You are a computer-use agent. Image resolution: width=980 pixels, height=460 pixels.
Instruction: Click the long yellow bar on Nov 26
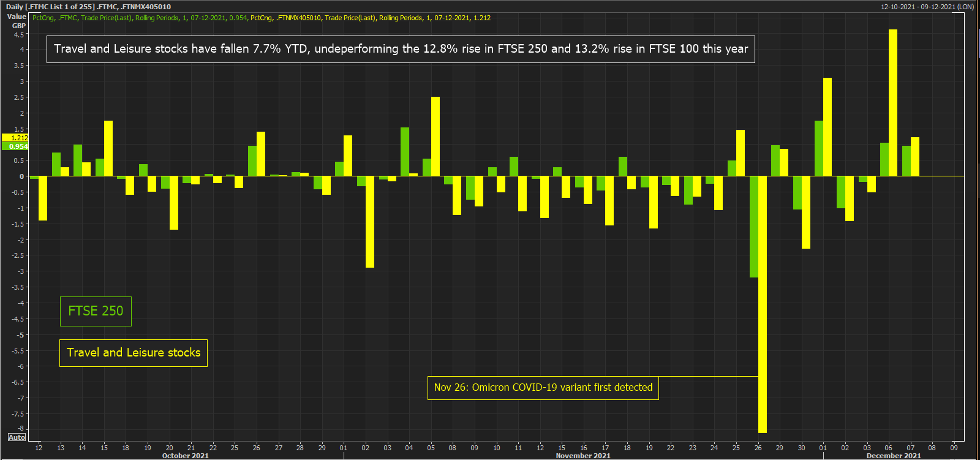763,306
